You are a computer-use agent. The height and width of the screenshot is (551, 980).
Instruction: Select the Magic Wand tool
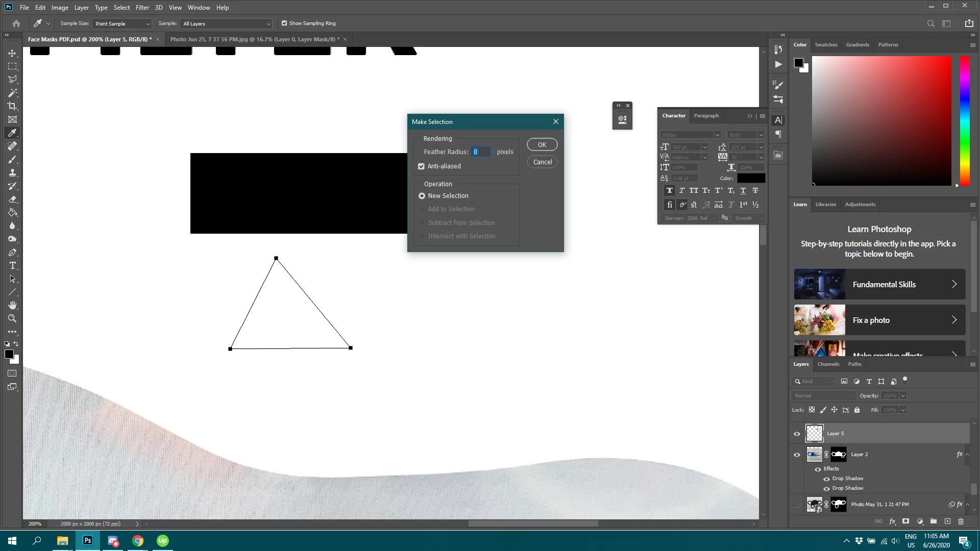tap(12, 93)
